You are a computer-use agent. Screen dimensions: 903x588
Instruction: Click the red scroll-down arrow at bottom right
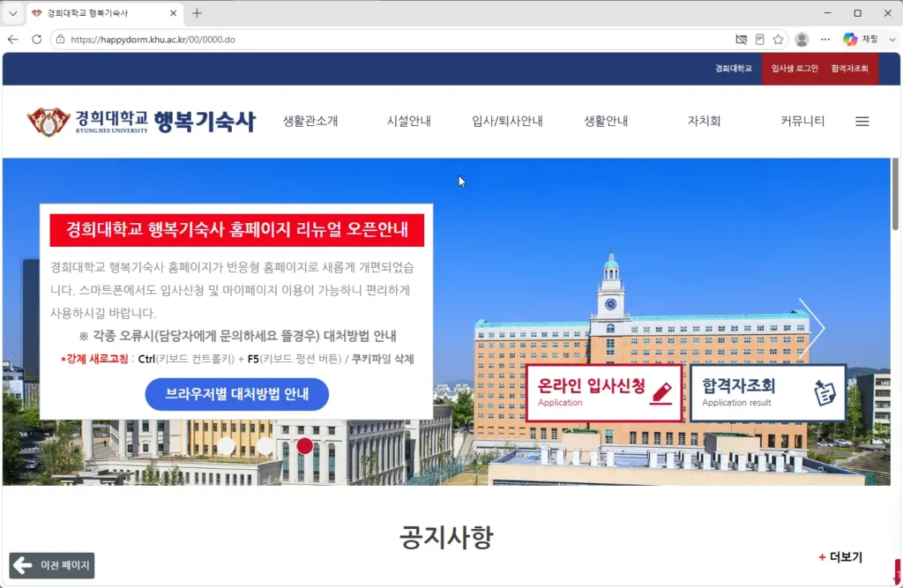pos(897,571)
